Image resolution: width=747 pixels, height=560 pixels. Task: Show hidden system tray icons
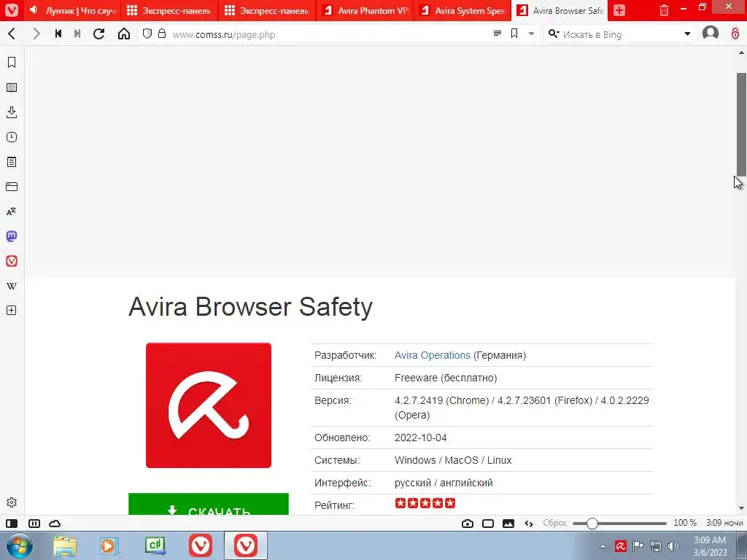pyautogui.click(x=603, y=546)
